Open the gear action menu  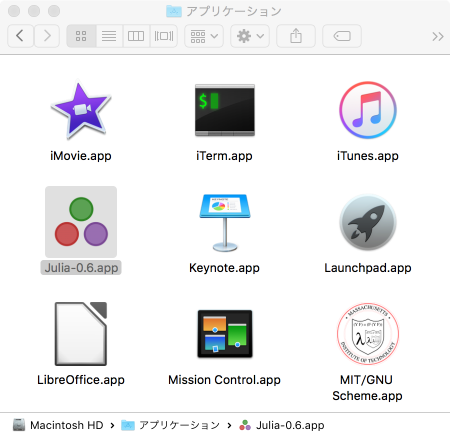(x=250, y=36)
